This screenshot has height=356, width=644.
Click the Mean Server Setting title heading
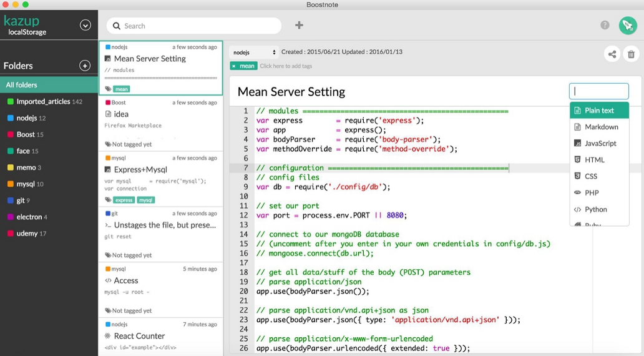coord(291,92)
